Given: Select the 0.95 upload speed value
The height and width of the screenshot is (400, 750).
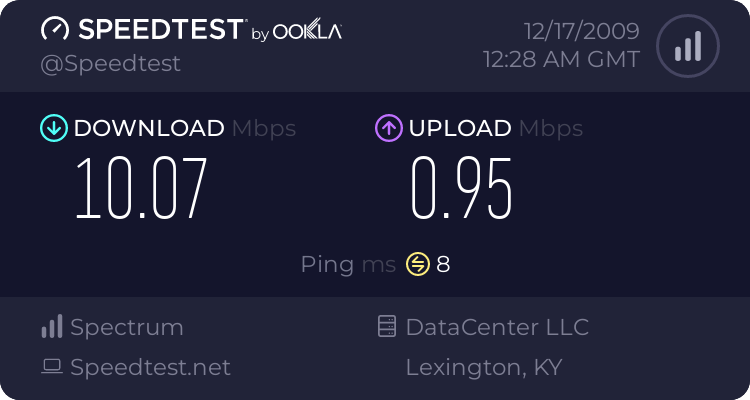Looking at the screenshot, I should [462, 188].
